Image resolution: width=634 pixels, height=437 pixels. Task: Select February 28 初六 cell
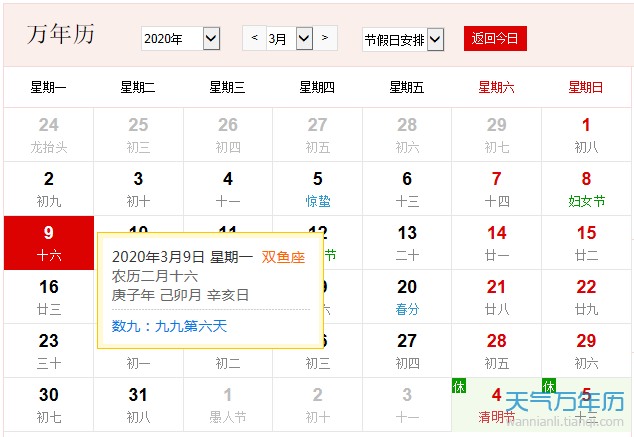[407, 135]
